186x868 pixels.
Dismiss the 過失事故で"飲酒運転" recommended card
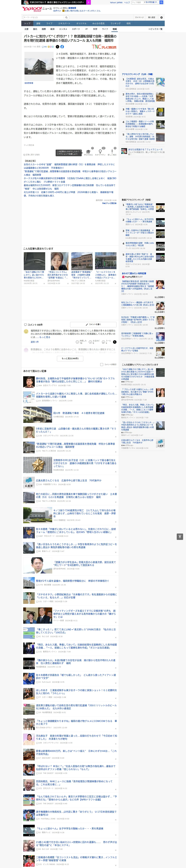point(92,283)
